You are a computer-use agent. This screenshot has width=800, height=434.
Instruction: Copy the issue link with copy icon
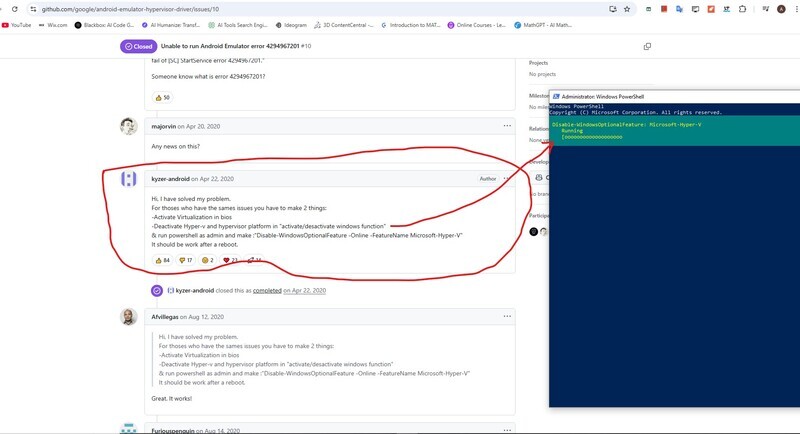pyautogui.click(x=647, y=46)
